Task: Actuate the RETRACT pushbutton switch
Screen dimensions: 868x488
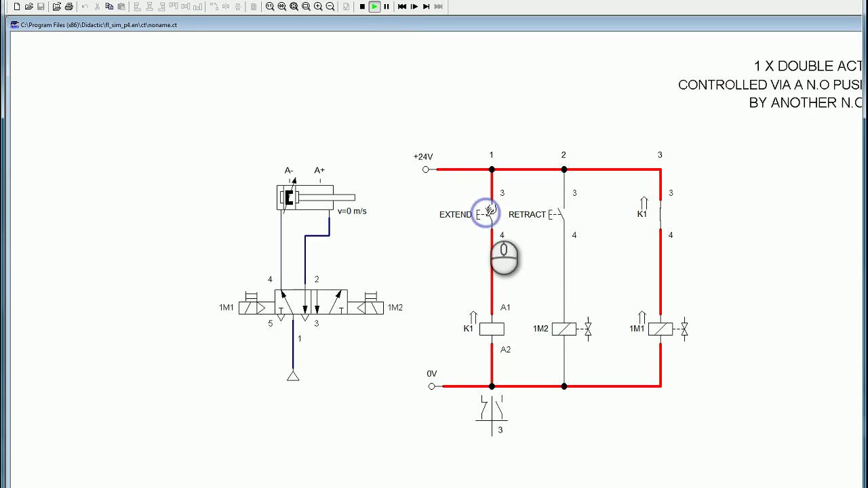Action: (557, 214)
